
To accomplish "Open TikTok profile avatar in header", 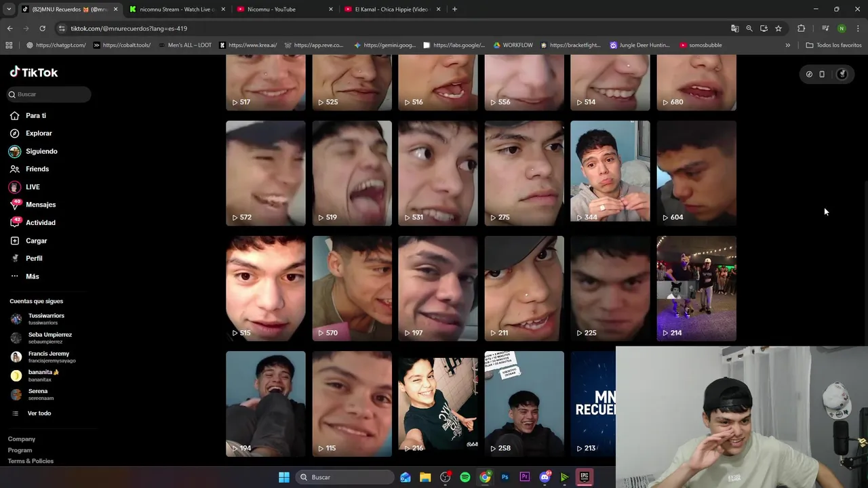I will [842, 75].
